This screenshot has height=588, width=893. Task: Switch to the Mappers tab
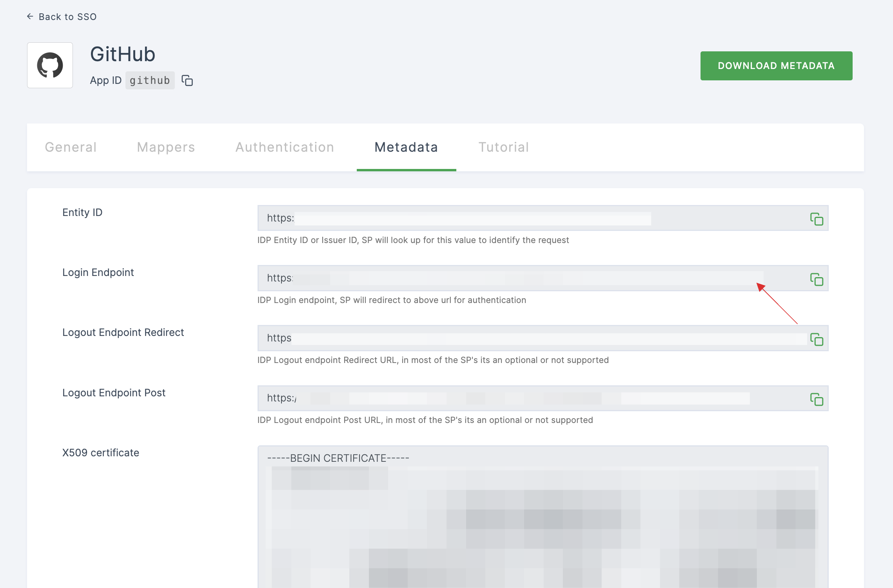pyautogui.click(x=166, y=147)
